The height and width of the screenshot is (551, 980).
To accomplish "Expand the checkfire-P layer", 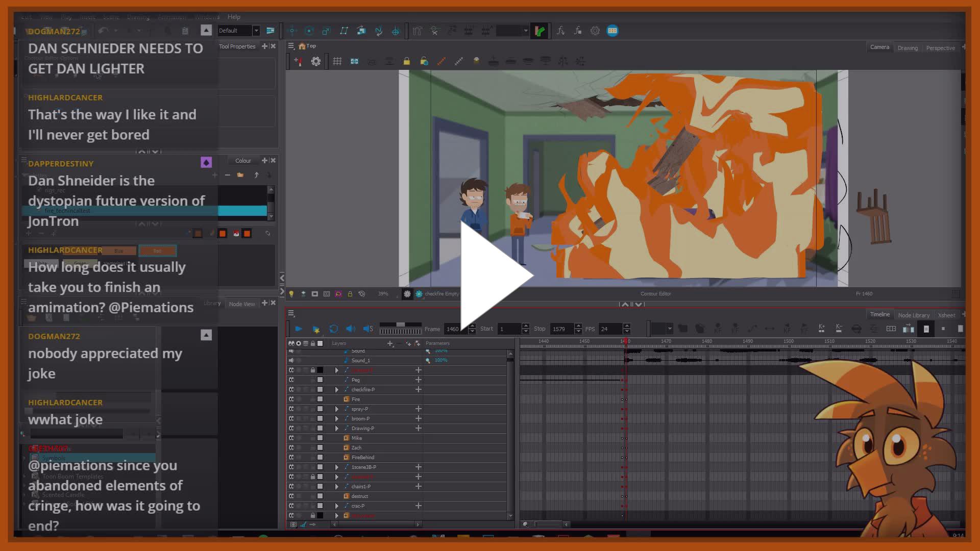I will pos(336,390).
